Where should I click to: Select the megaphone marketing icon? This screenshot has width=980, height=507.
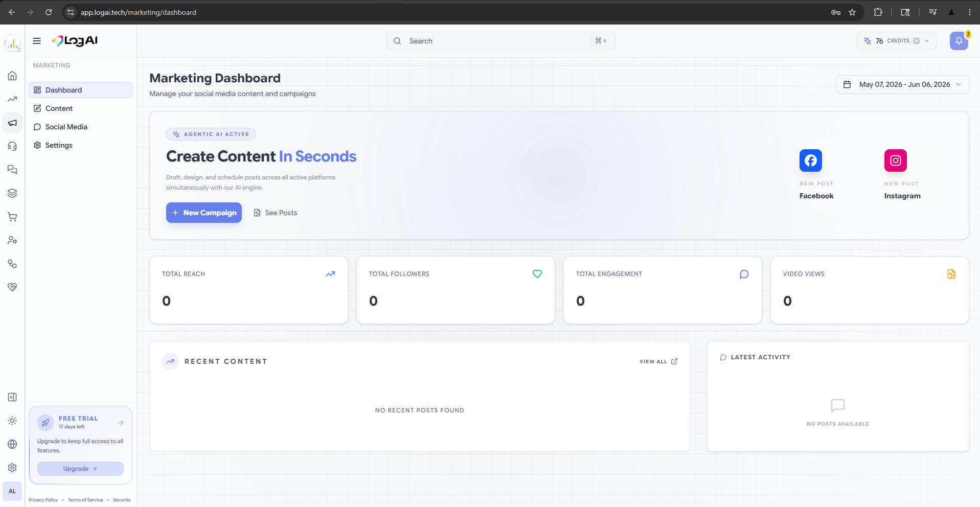click(x=12, y=123)
